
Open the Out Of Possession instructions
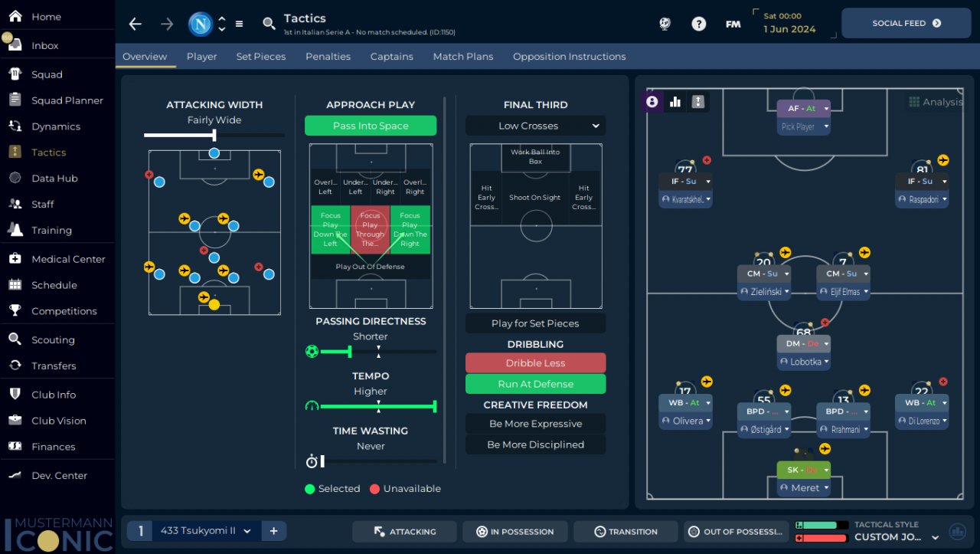click(738, 532)
